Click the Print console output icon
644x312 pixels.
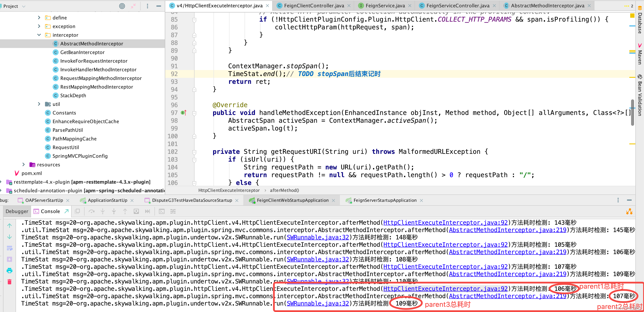point(9,271)
